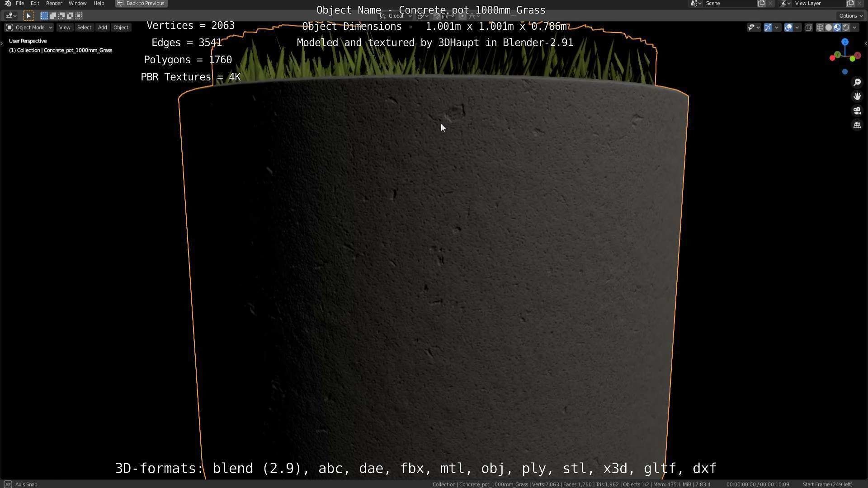Open the Edit menu
868x488 pixels.
click(x=35, y=3)
